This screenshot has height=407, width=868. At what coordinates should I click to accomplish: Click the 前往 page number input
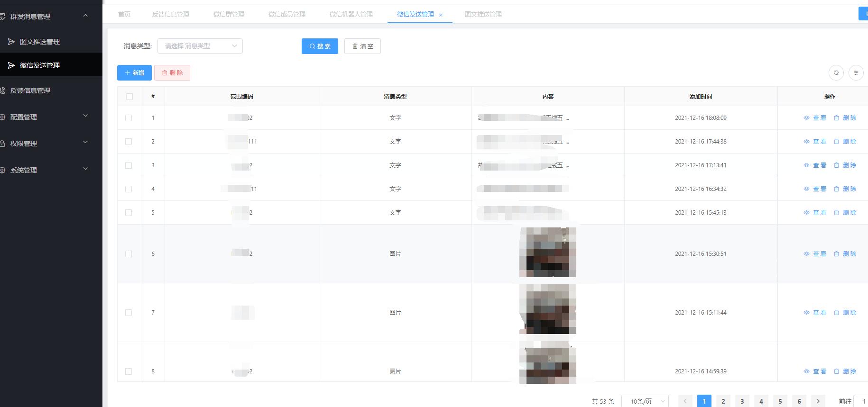click(x=861, y=401)
